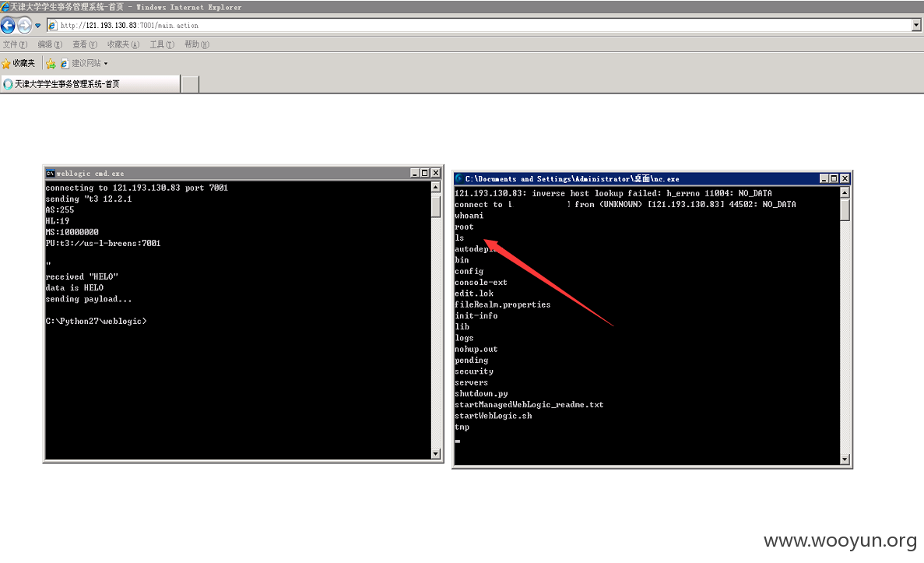
Task: Click the browser Back arrow button
Action: point(9,26)
